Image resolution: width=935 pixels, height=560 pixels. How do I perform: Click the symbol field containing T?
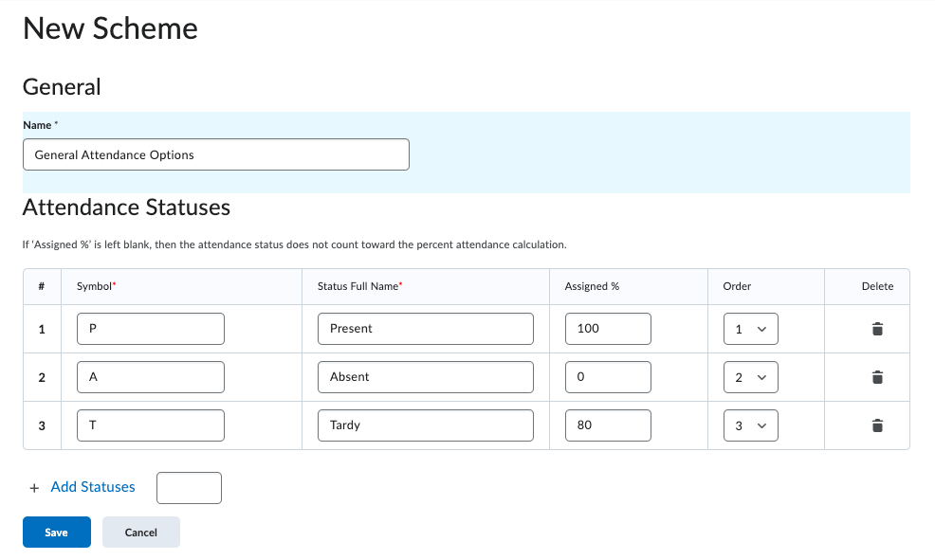pos(151,425)
